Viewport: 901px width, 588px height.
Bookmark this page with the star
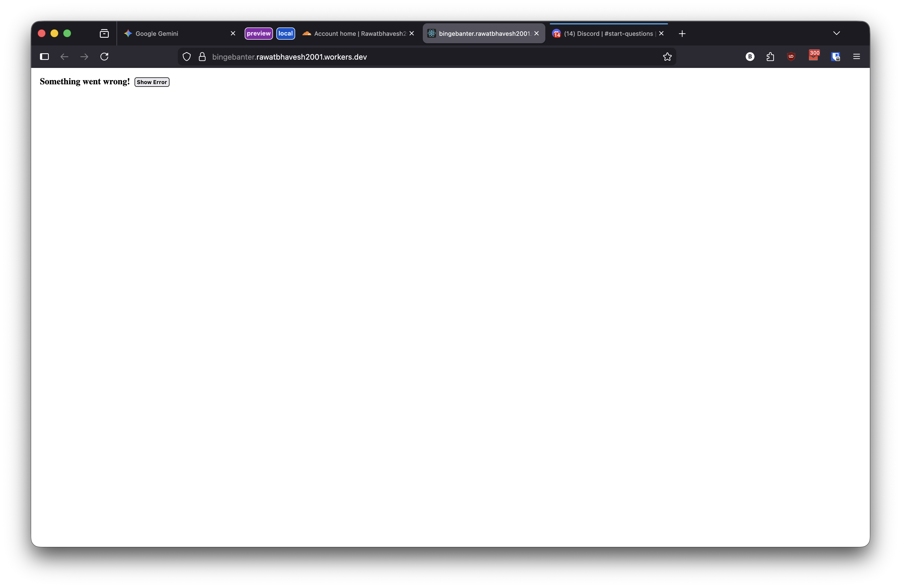(667, 57)
